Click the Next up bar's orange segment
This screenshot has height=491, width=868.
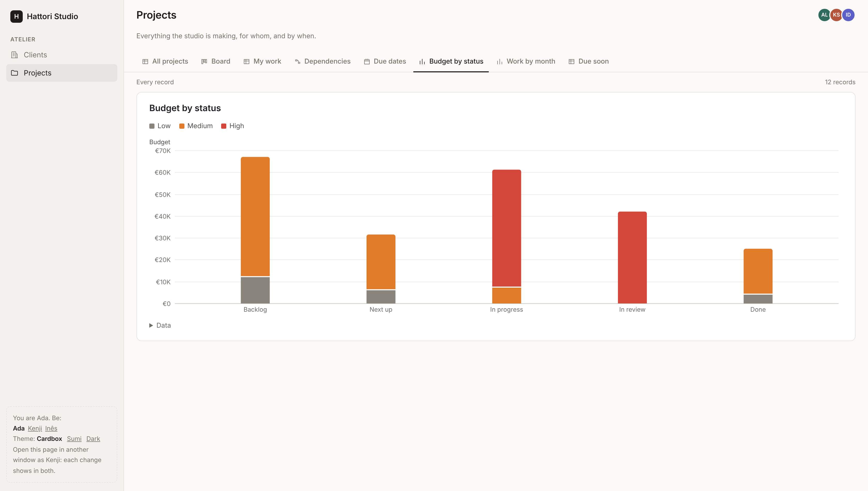[381, 262]
